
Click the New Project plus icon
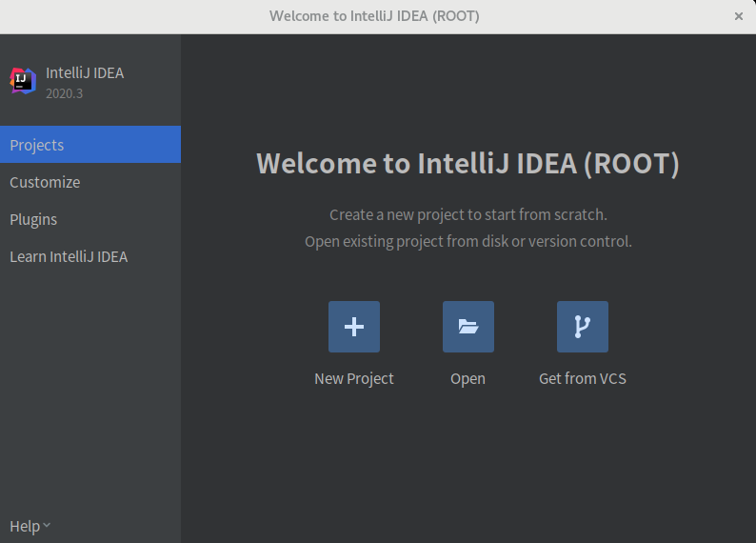(354, 327)
